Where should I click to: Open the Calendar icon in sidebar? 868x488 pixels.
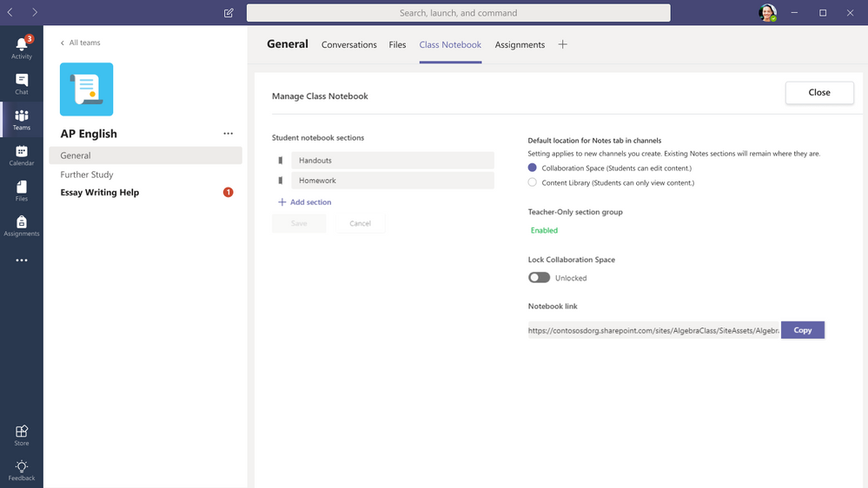(x=22, y=155)
